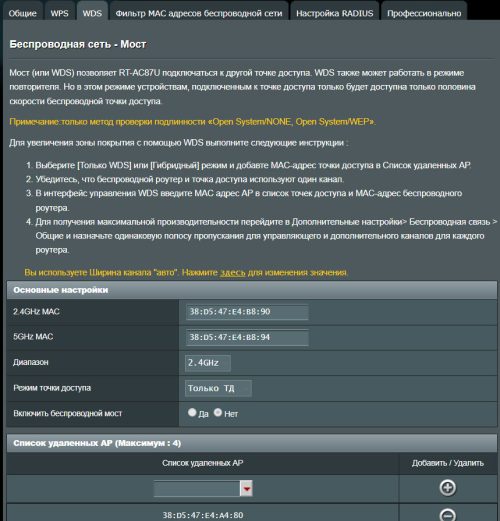Select the WDS tab
Image resolution: width=500 pixels, height=521 pixels.
(x=92, y=13)
